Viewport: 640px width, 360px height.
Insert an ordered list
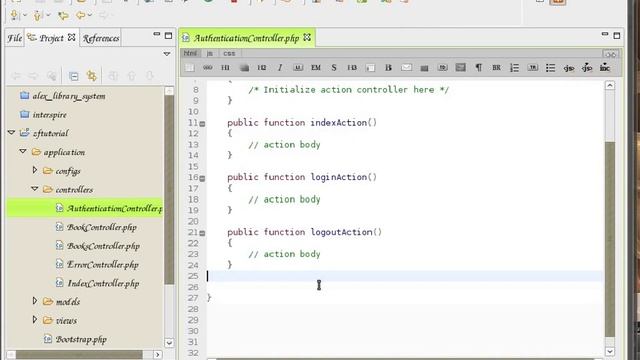(514, 68)
